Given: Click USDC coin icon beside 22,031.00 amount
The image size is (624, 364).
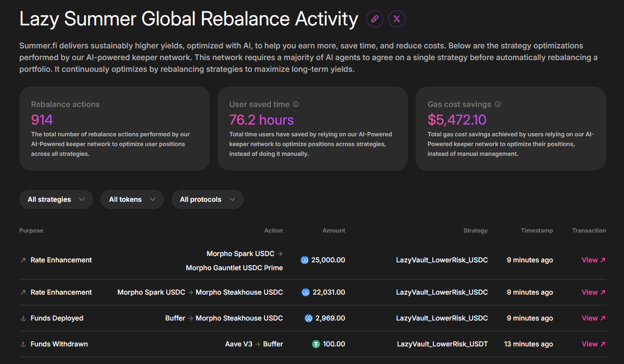Looking at the screenshot, I should pyautogui.click(x=306, y=292).
